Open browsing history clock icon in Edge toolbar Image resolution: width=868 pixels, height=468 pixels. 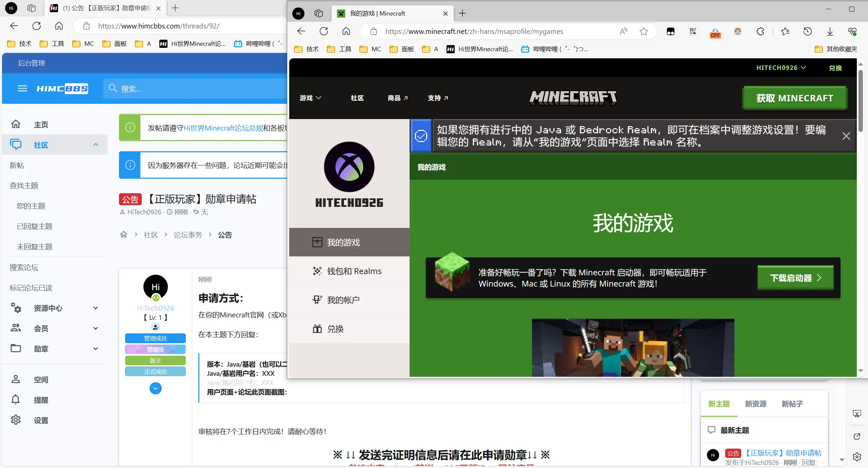(807, 31)
